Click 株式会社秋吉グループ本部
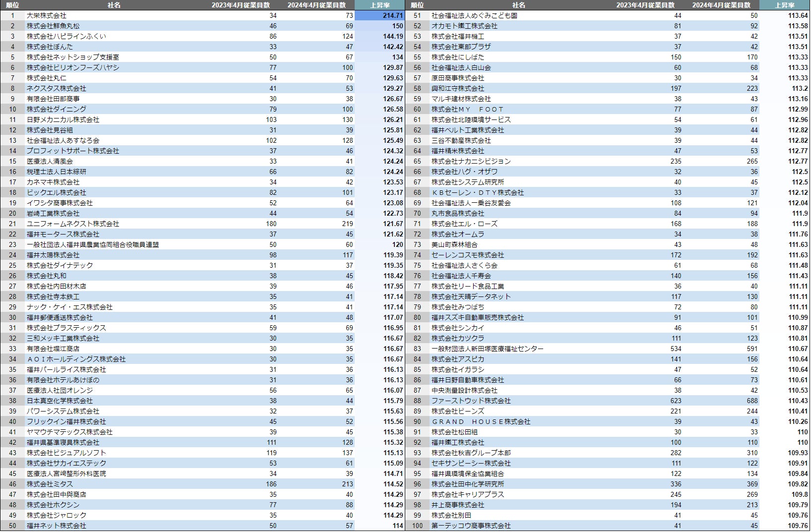Viewport: 811px width, 532px height. 471,453
